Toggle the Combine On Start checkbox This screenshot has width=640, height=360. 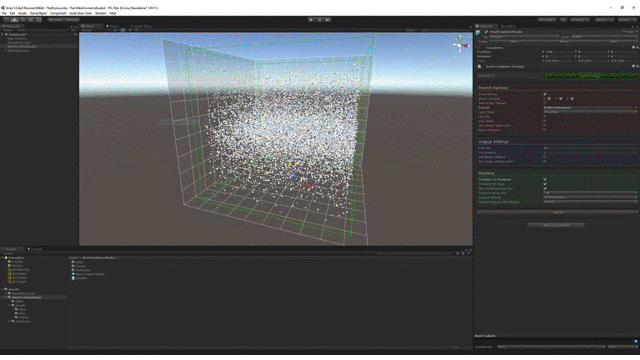[545, 184]
